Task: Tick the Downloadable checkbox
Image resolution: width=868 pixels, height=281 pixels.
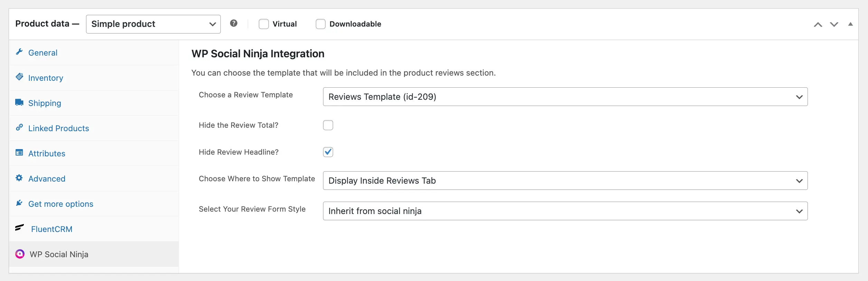Action: click(x=321, y=24)
